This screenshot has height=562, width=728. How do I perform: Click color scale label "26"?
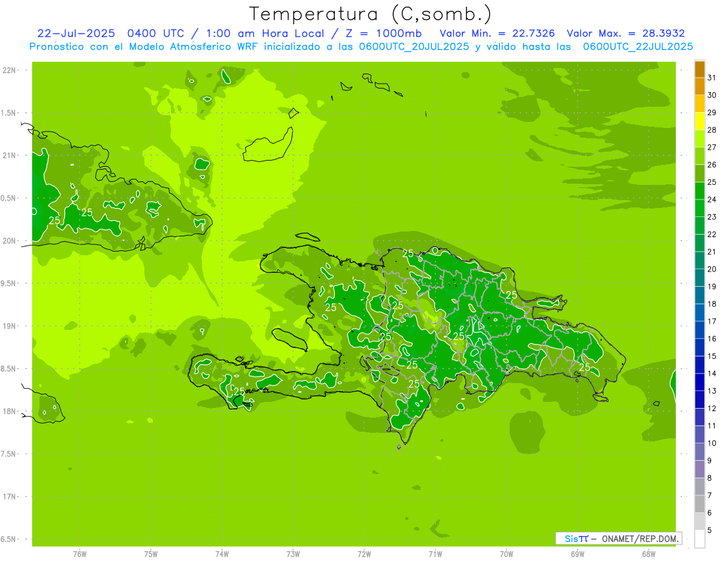pos(712,165)
